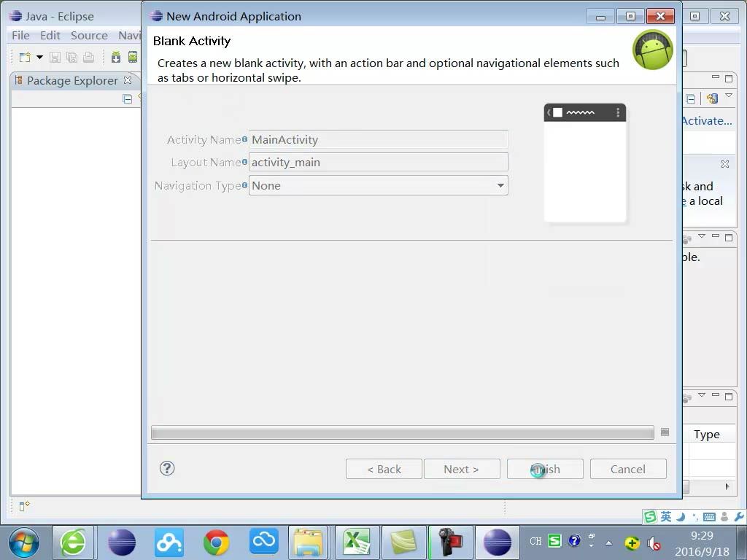Viewport: 747px width, 560px height.
Task: Close the Package Explorer view tab
Action: coord(128,80)
